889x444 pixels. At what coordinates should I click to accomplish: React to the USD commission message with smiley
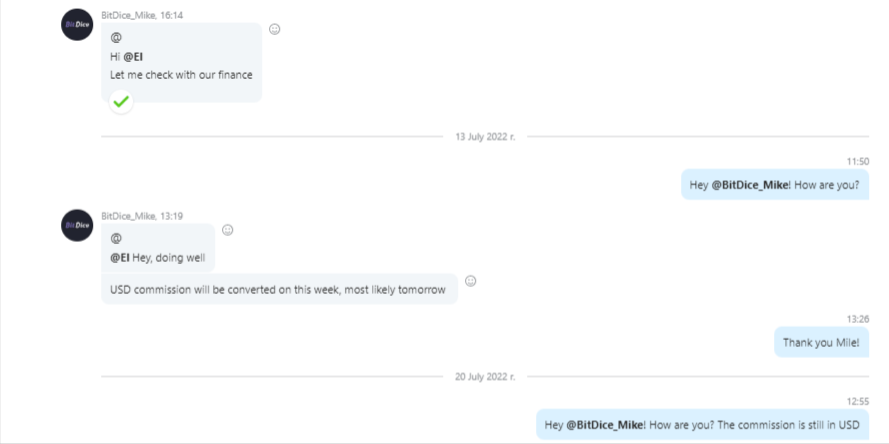click(470, 281)
